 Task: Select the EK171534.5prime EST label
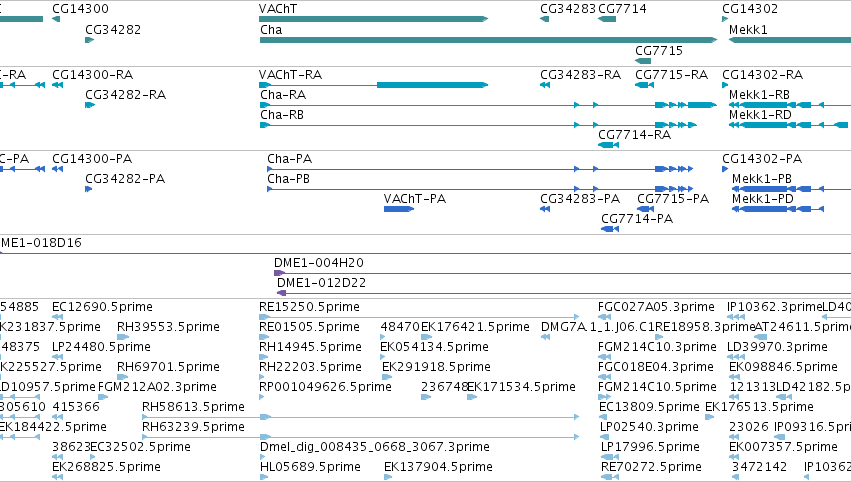(x=522, y=387)
